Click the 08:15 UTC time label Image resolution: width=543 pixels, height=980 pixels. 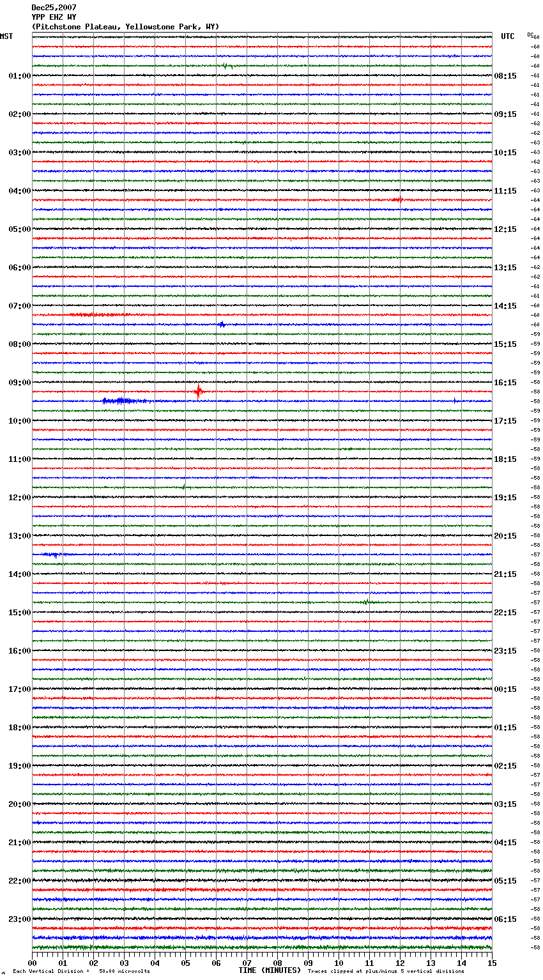pyautogui.click(x=505, y=76)
